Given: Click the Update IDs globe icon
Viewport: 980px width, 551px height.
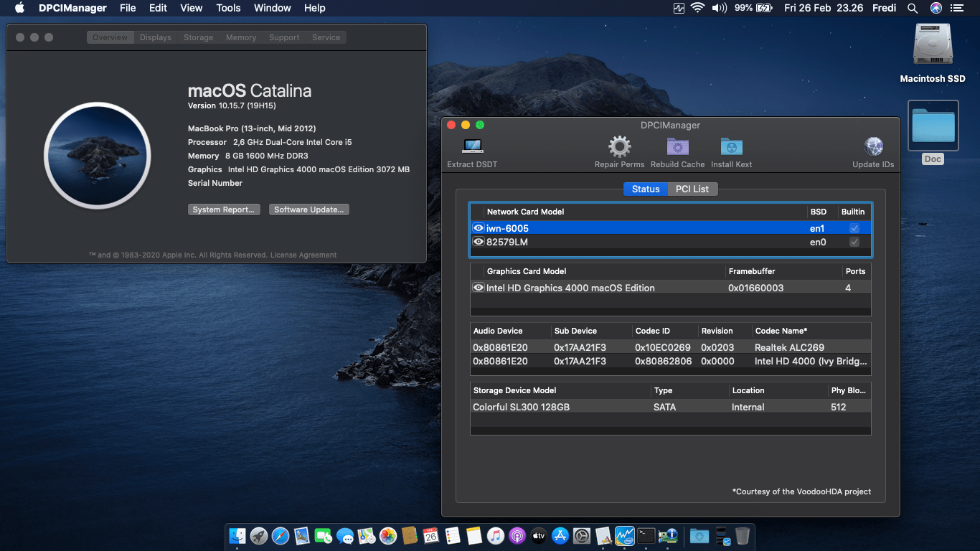Looking at the screenshot, I should tap(874, 147).
